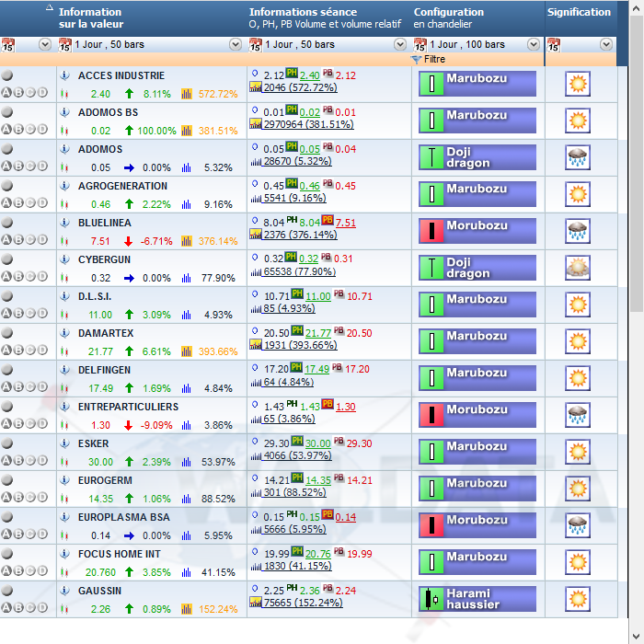Click Doji dragon pattern label for ADOMOS
The height and width of the screenshot is (644, 644).
tap(468, 157)
